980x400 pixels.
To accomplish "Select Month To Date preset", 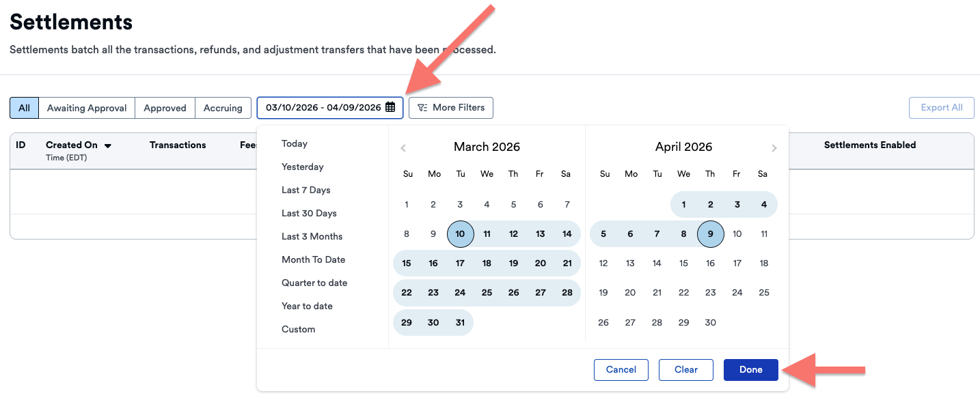I will point(313,259).
